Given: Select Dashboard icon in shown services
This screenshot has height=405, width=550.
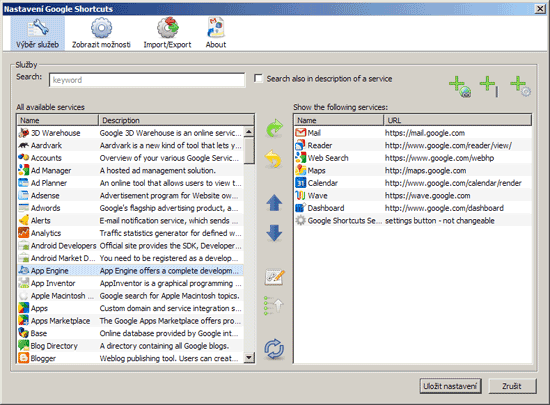Looking at the screenshot, I should coord(301,208).
